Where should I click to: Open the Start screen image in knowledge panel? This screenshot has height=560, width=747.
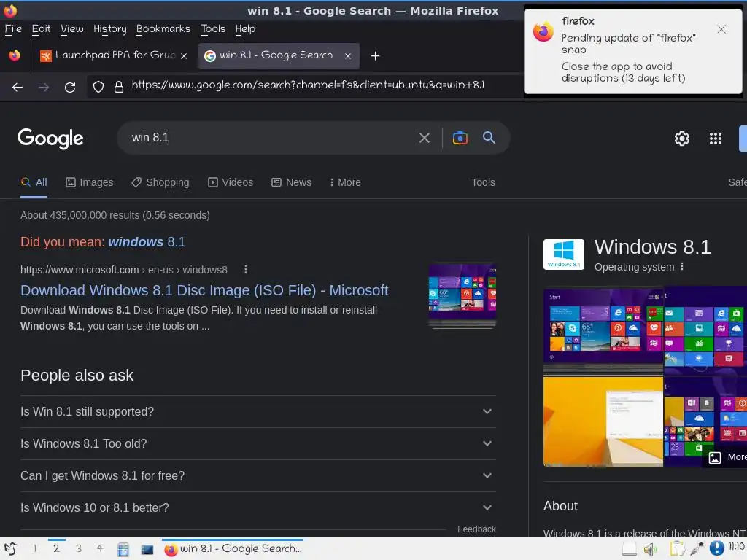coord(603,330)
